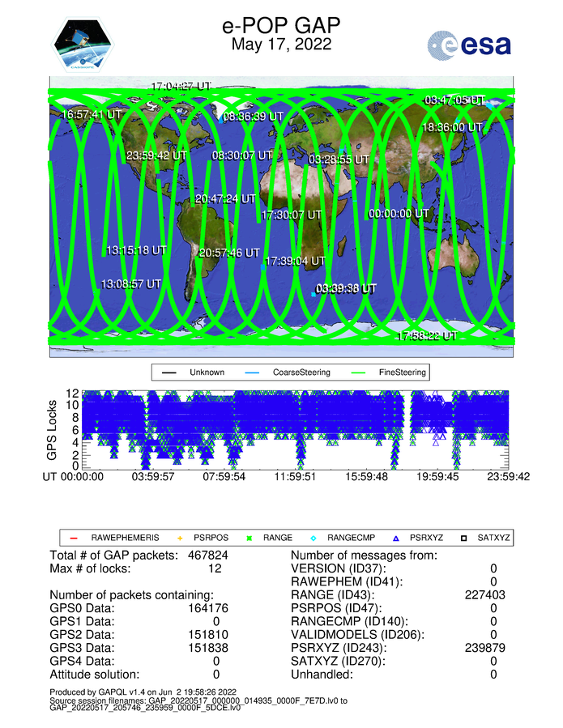Click the May 17, 2022 date heading
The height and width of the screenshot is (728, 563).
[x=281, y=45]
